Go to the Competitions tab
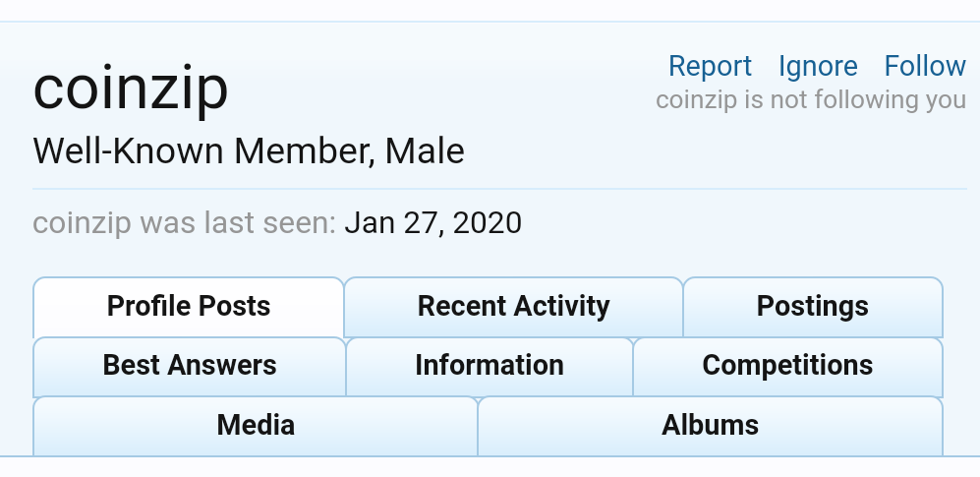Image resolution: width=980 pixels, height=477 pixels. pos(787,366)
